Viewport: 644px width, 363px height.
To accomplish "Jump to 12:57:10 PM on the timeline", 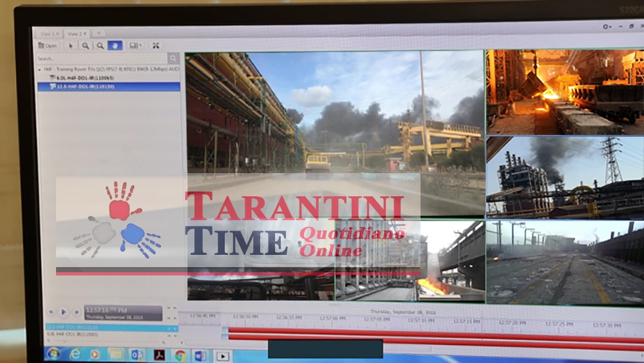I will 422,321.
